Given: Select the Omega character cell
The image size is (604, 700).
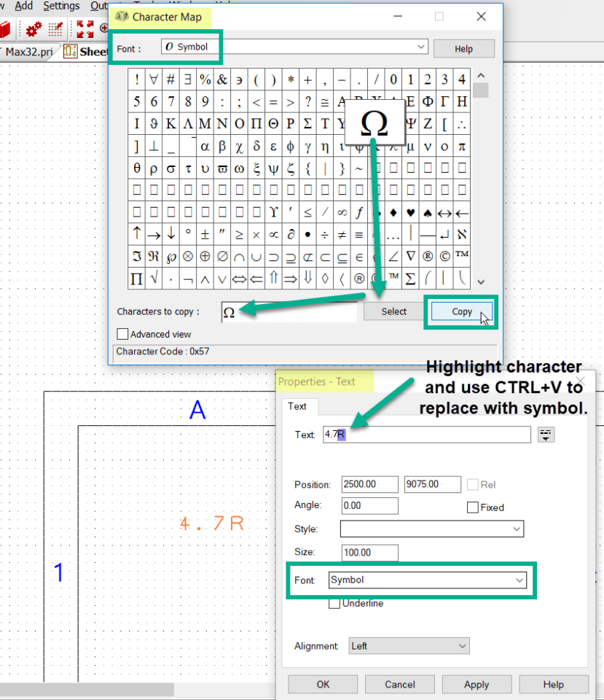Looking at the screenshot, I should click(374, 122).
